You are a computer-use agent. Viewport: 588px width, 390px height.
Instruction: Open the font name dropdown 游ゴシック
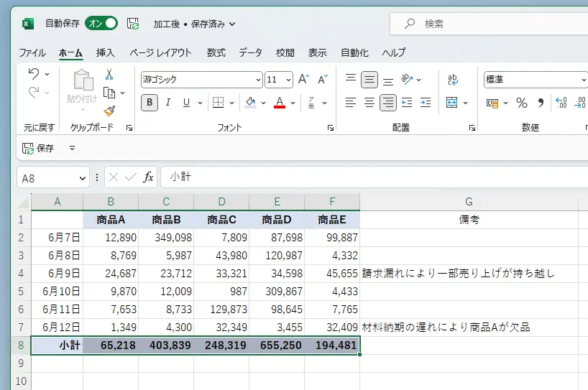(201, 80)
